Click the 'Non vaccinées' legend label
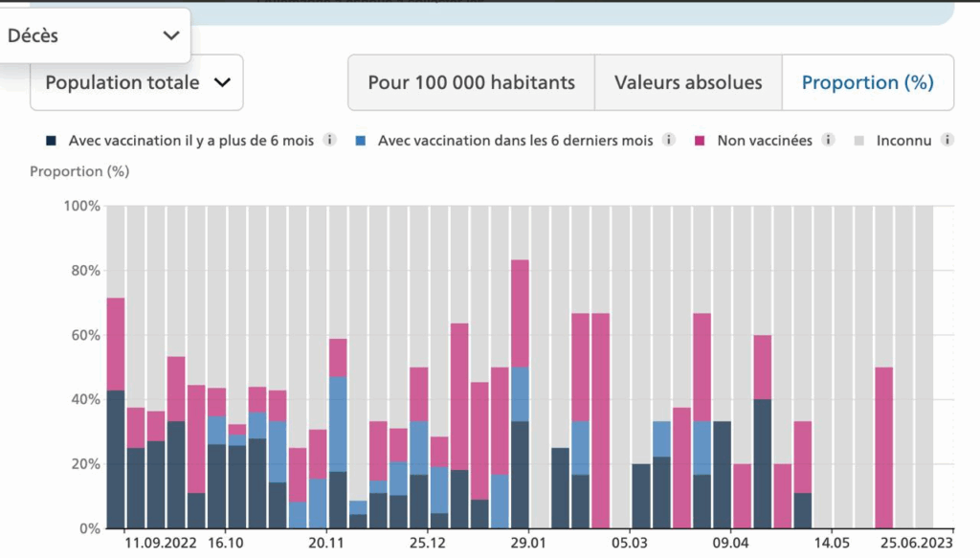The image size is (980, 558). (765, 141)
